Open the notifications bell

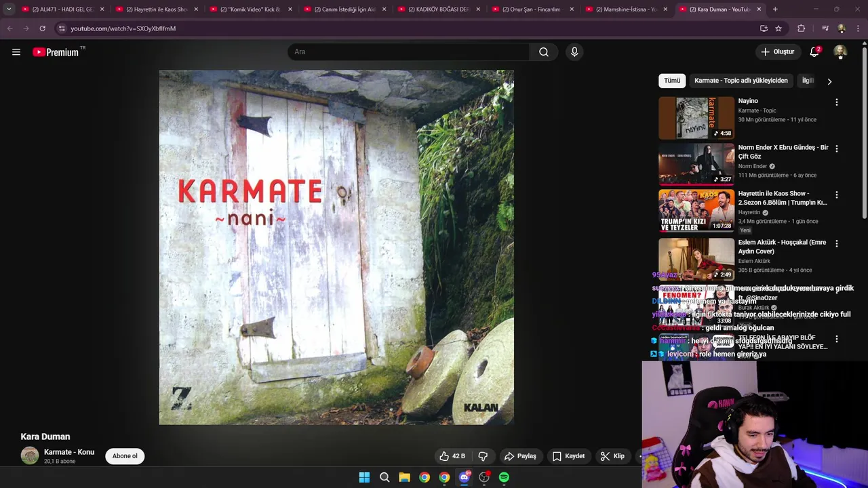[815, 52]
